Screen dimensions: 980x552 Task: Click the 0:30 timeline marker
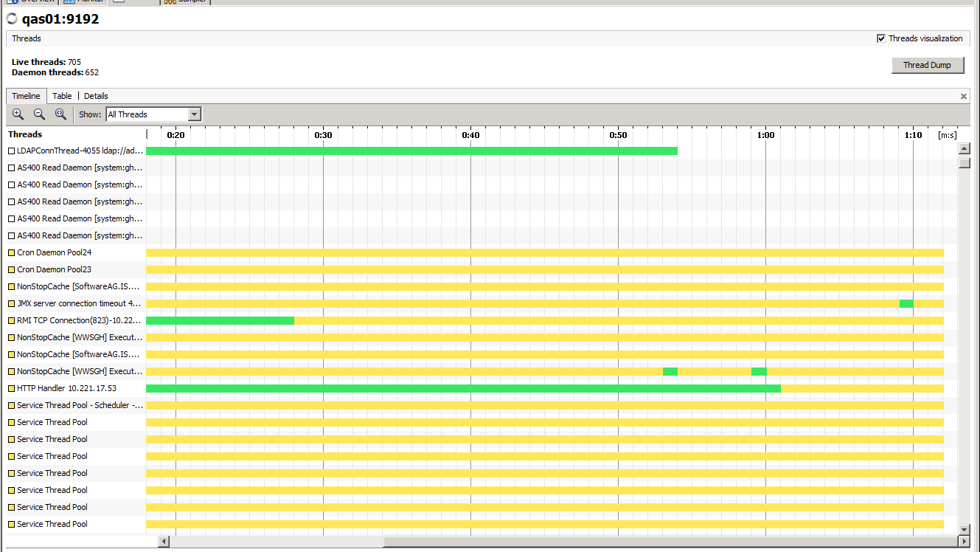[x=323, y=135]
